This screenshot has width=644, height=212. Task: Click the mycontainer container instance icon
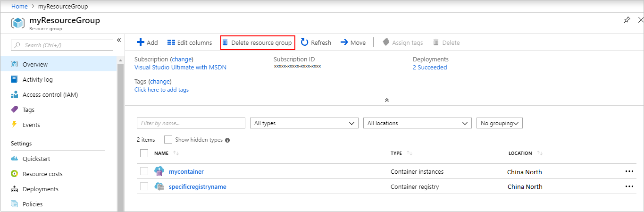pos(159,171)
